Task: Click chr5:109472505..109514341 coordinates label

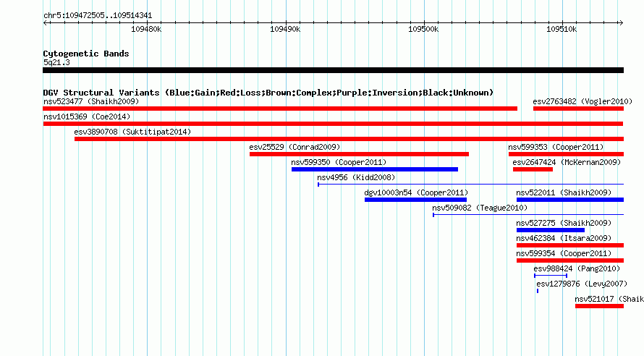Action: pyautogui.click(x=98, y=15)
